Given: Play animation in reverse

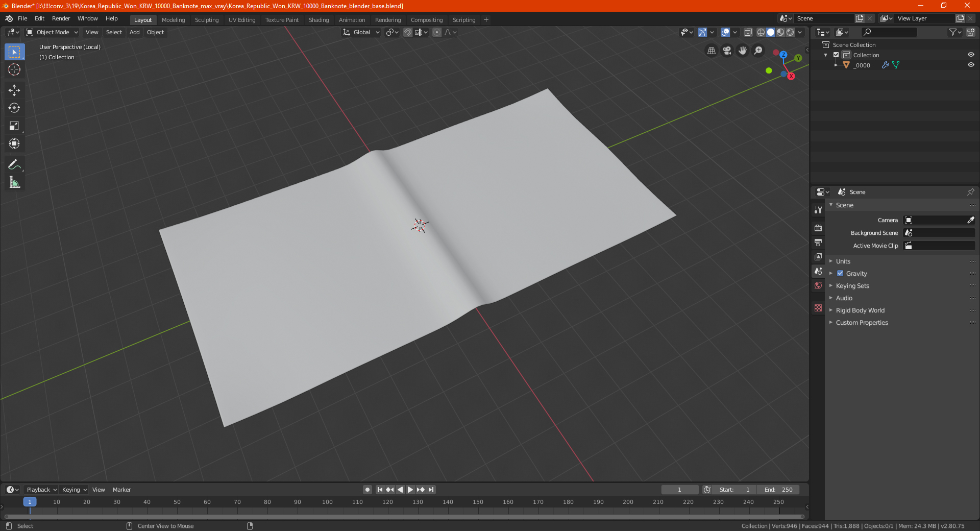Looking at the screenshot, I should coord(400,490).
